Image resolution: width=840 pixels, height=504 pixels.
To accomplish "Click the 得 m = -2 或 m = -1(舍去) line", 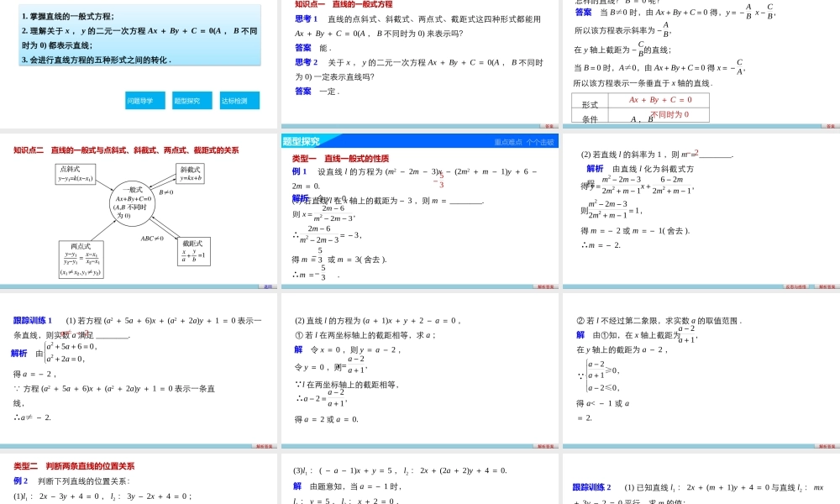I will click(x=635, y=231).
